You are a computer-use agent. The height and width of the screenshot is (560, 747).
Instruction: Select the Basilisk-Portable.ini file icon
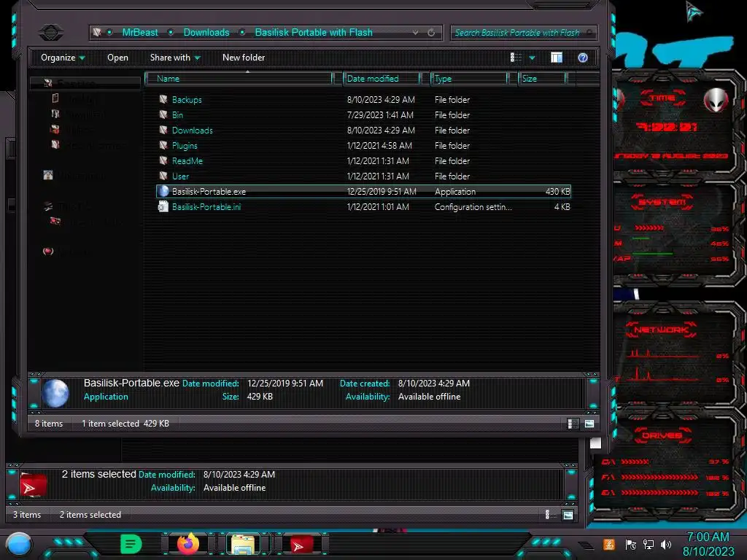pyautogui.click(x=163, y=206)
